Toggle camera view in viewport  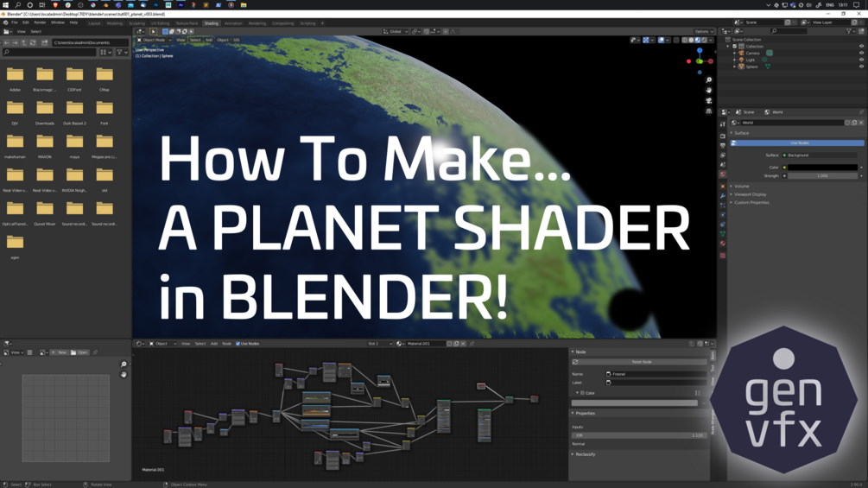click(708, 101)
